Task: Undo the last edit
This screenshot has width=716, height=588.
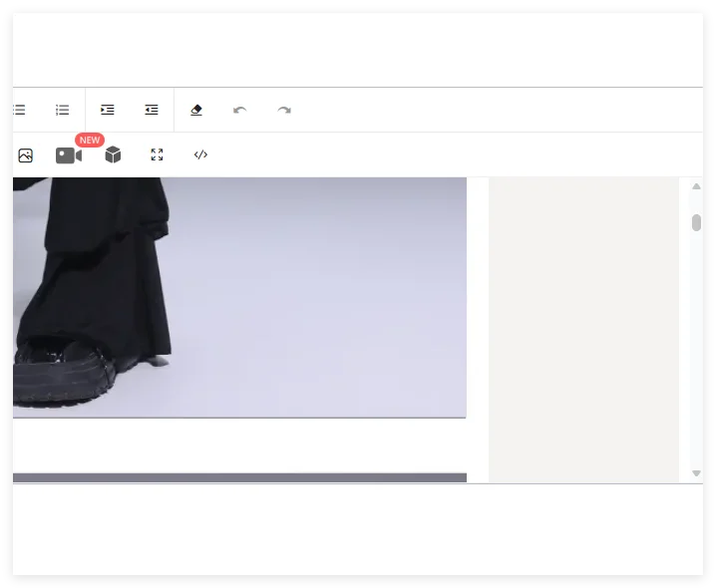Action: [x=239, y=110]
